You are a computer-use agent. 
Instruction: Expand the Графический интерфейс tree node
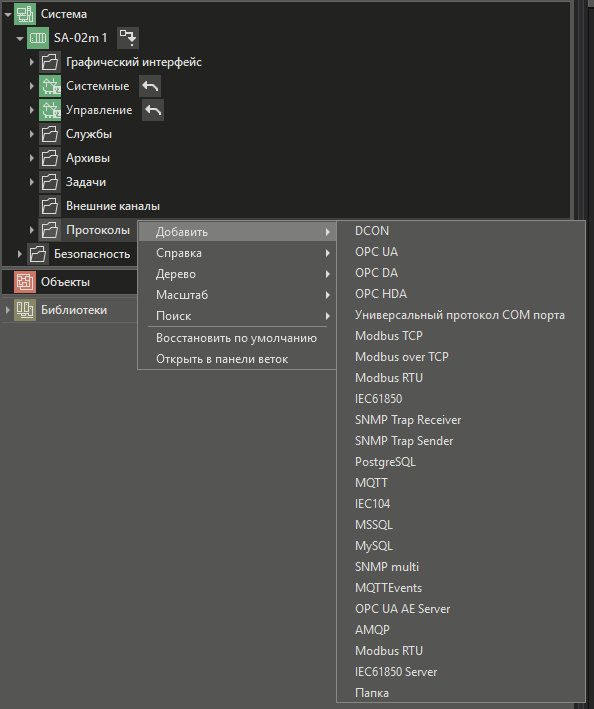32,62
